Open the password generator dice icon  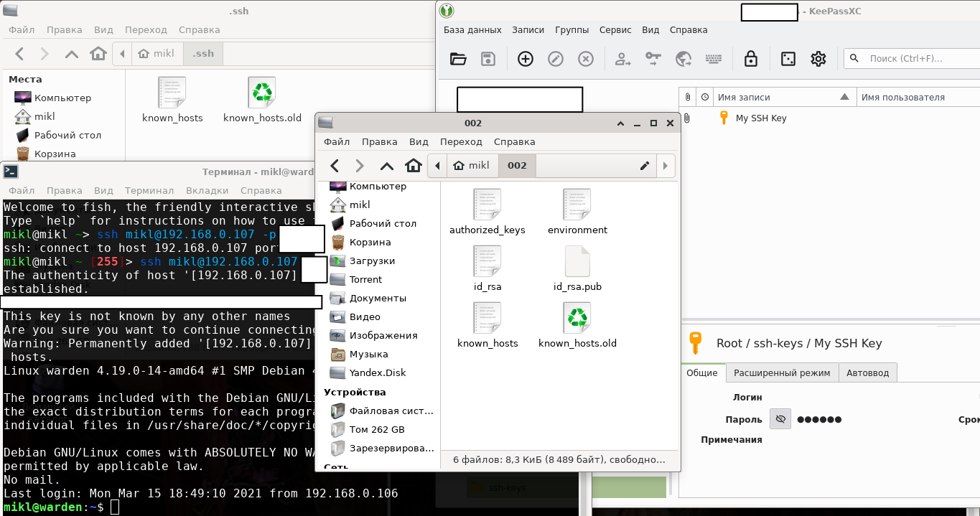click(788, 59)
